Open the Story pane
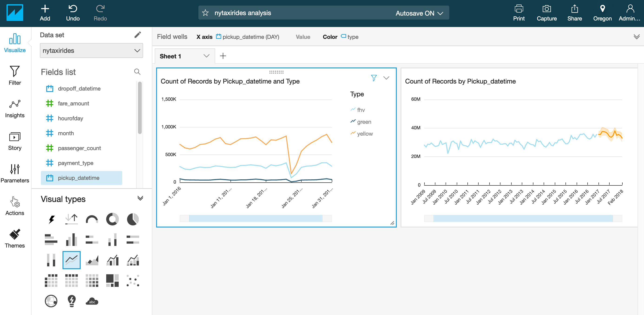The image size is (644, 315). click(15, 141)
